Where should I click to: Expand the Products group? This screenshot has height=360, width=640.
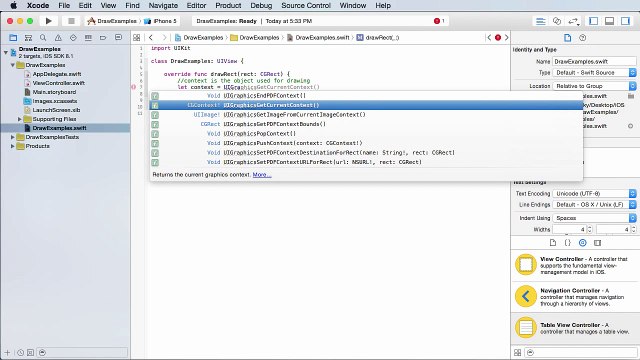13,146
